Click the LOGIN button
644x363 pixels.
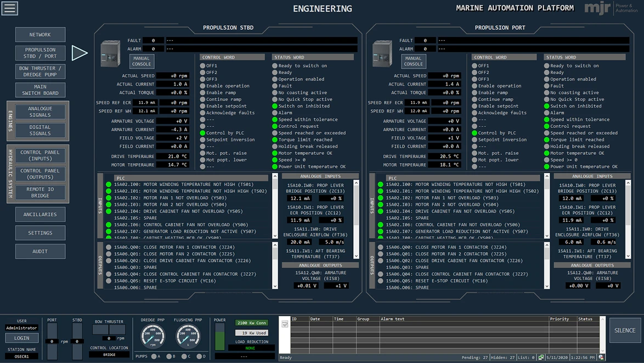[x=22, y=338]
